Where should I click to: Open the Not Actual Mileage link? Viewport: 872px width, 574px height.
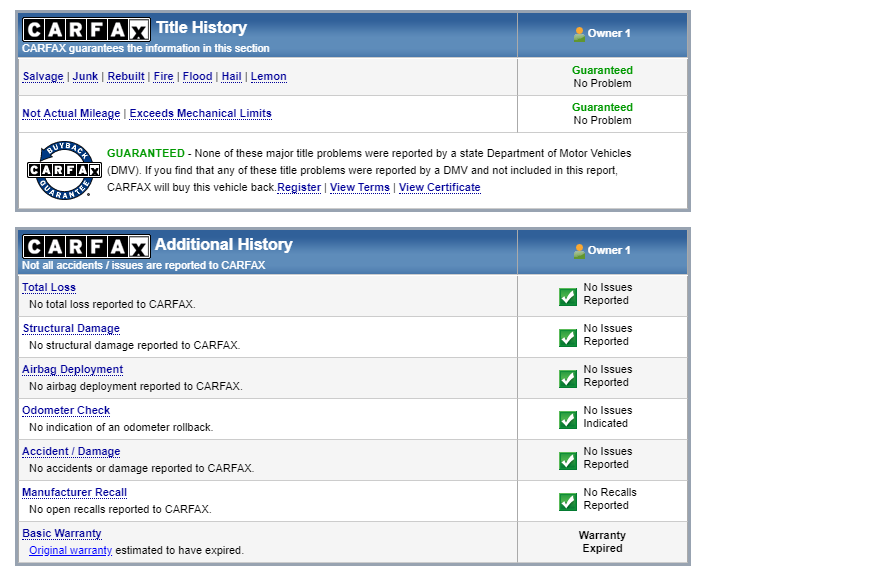(x=71, y=113)
